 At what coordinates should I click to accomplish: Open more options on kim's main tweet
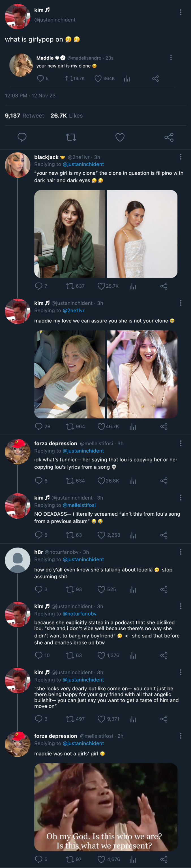[181, 12]
